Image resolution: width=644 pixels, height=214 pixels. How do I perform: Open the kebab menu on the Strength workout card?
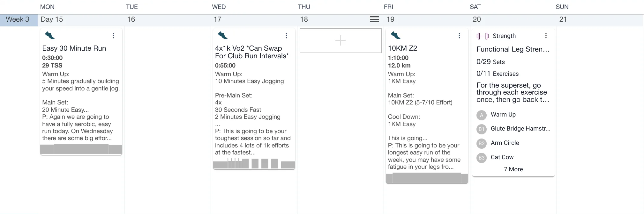point(546,36)
